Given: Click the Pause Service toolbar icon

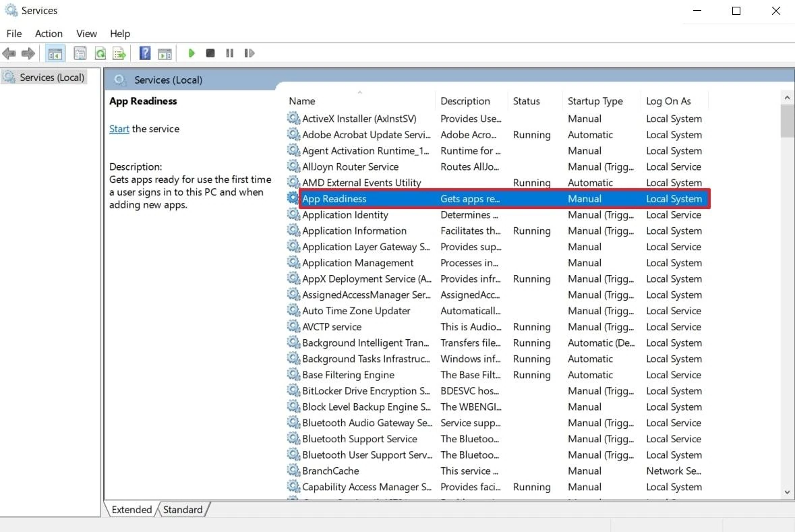Looking at the screenshot, I should pos(229,53).
